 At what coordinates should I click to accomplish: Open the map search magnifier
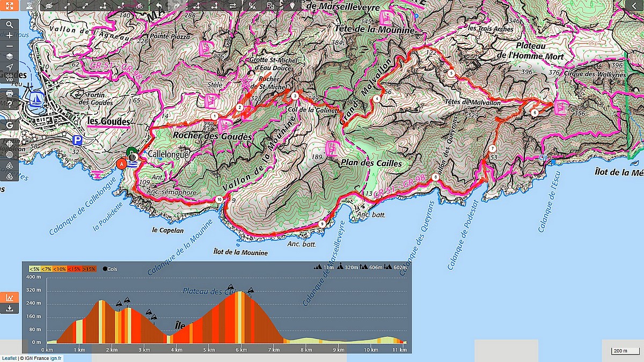(x=10, y=25)
